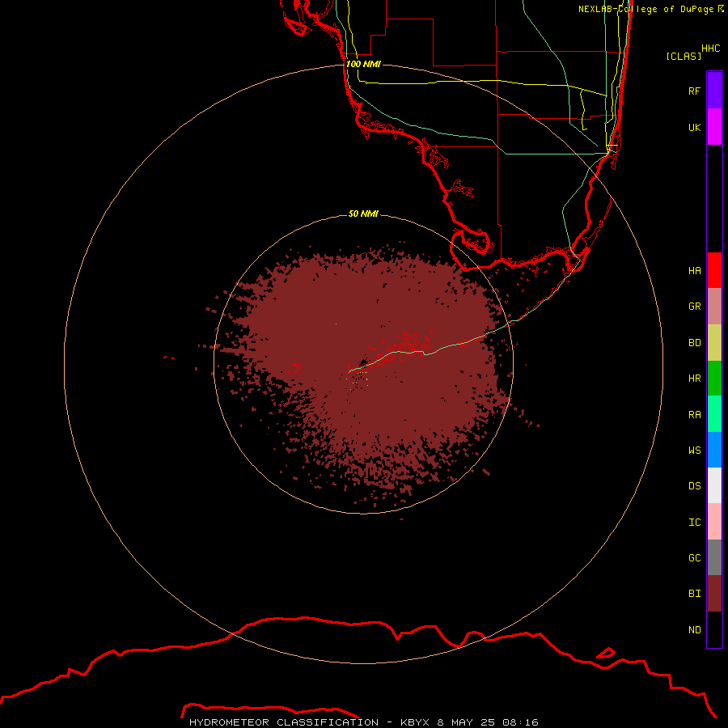Click the BI legend label
Screen dimensions: 728x728
[694, 594]
